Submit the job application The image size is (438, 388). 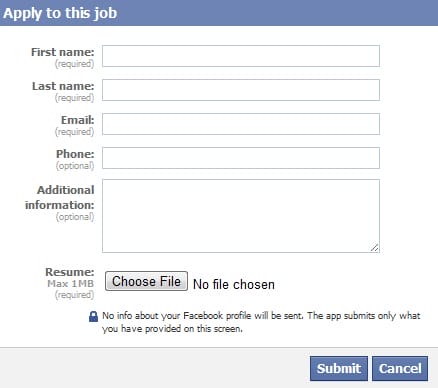click(x=339, y=368)
